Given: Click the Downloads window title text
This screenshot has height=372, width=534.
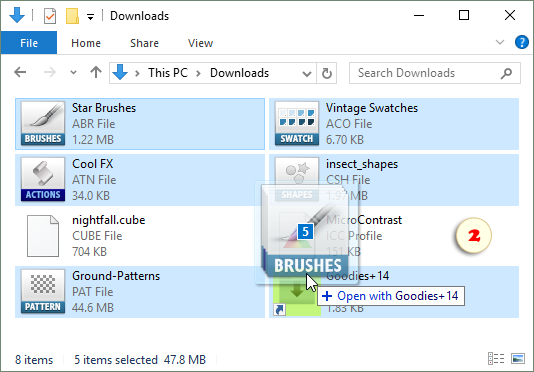Looking at the screenshot, I should click(139, 16).
